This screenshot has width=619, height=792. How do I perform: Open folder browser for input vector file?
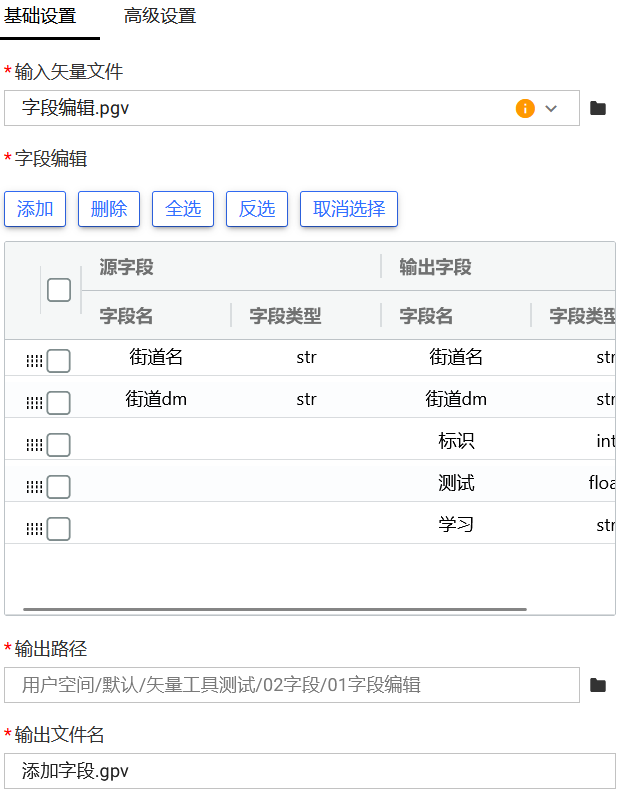[598, 108]
